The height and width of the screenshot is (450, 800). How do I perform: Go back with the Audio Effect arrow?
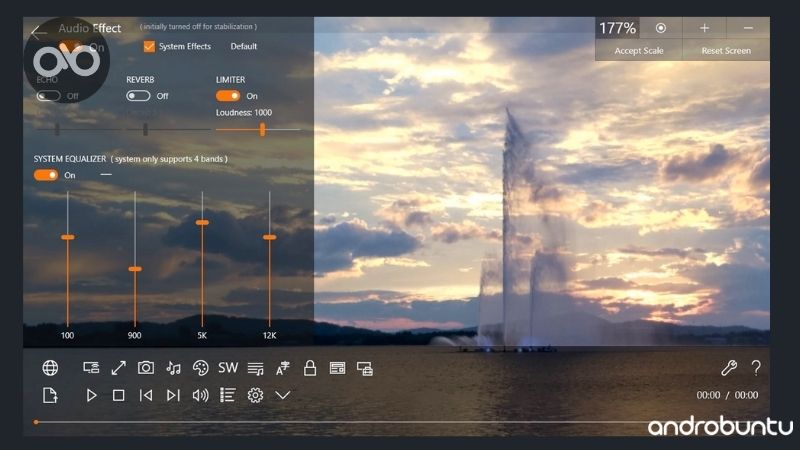point(39,33)
